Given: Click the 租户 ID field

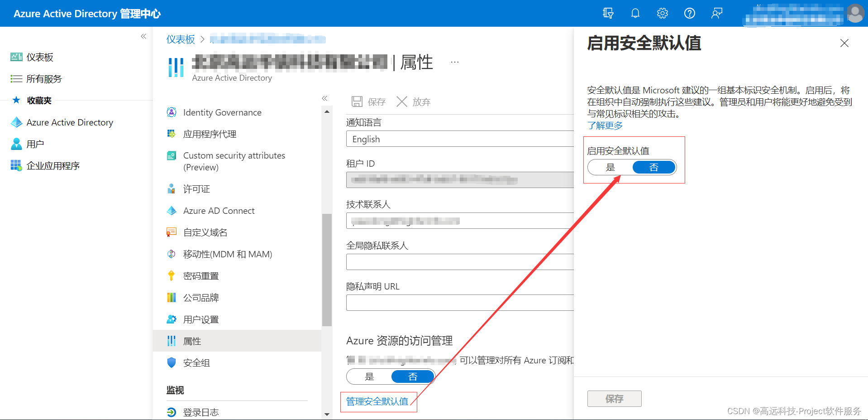Looking at the screenshot, I should tap(460, 180).
